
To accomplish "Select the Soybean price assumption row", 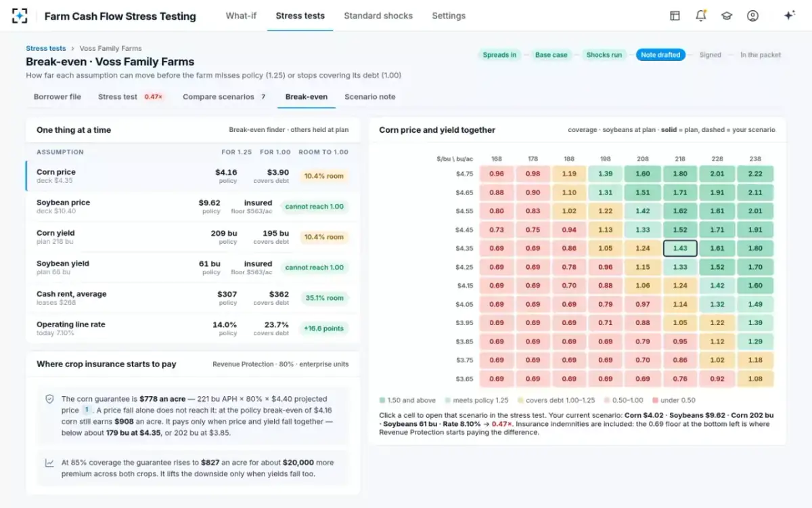I will tap(193, 207).
